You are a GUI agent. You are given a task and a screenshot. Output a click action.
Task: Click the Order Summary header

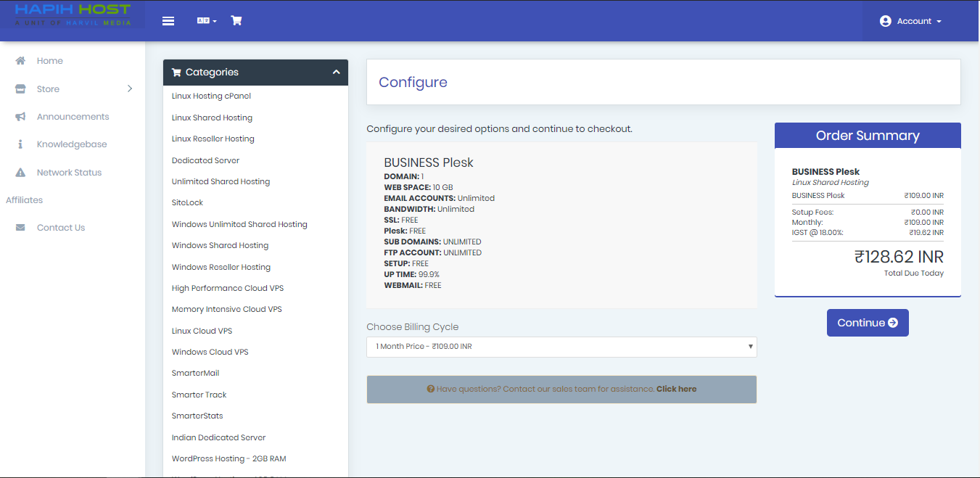click(868, 136)
